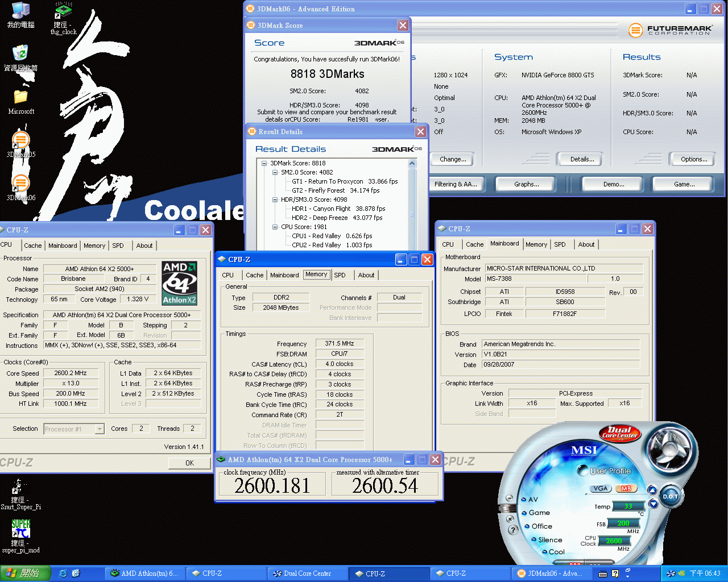Click the AMD Athlon X2 logo in CPU-Z
The image size is (728, 582).
179,283
